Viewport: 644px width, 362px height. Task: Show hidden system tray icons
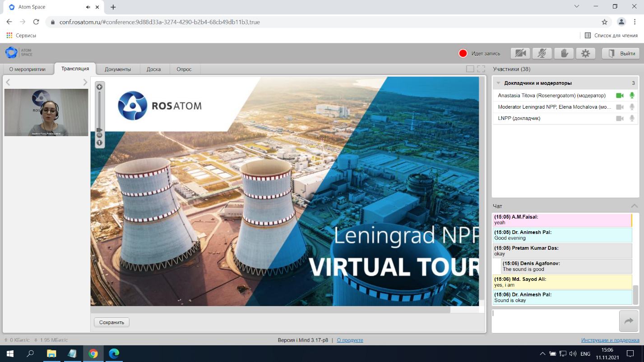(x=542, y=354)
